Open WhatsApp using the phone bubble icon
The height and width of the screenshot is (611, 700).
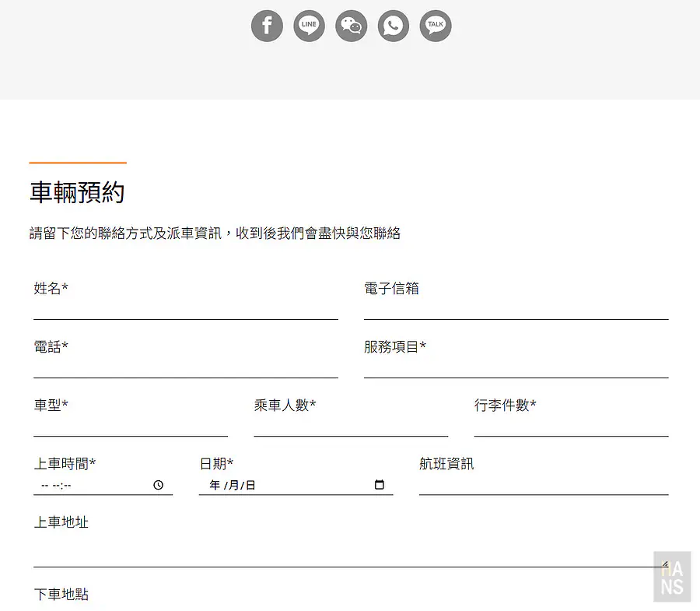pos(393,26)
